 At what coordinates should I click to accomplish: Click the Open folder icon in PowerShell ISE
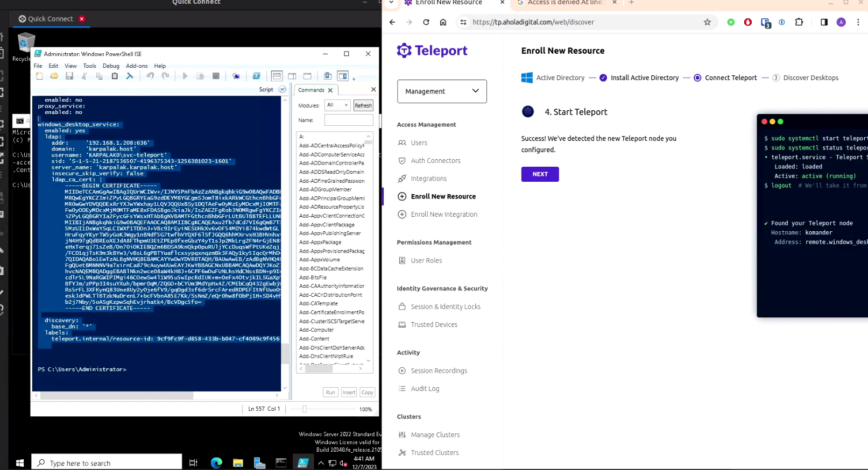[54, 76]
